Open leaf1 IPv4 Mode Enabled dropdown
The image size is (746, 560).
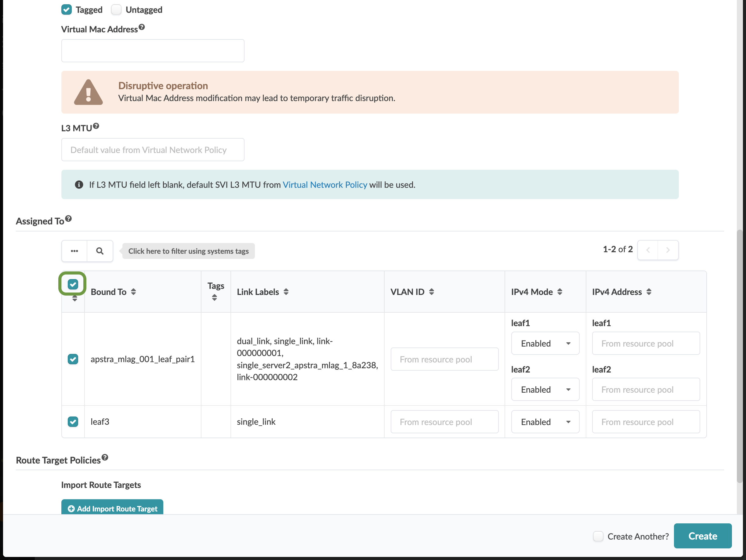click(x=545, y=344)
